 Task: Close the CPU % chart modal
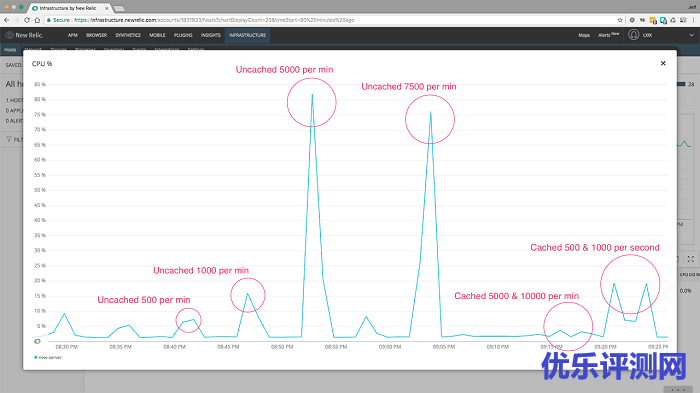663,63
